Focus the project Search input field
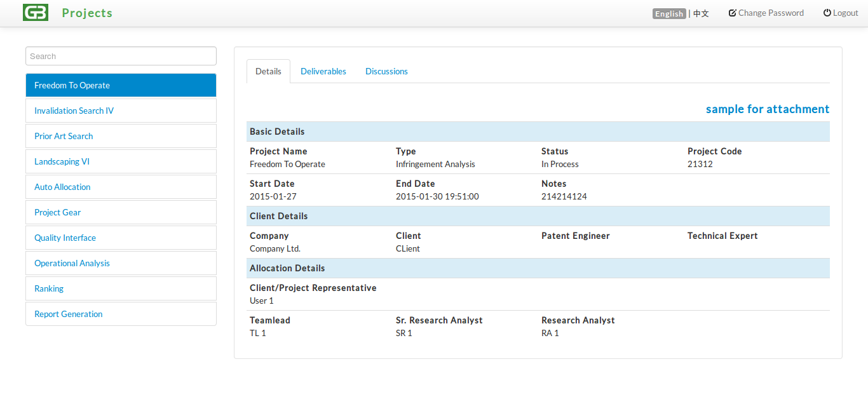This screenshot has height=406, width=868. [x=121, y=56]
